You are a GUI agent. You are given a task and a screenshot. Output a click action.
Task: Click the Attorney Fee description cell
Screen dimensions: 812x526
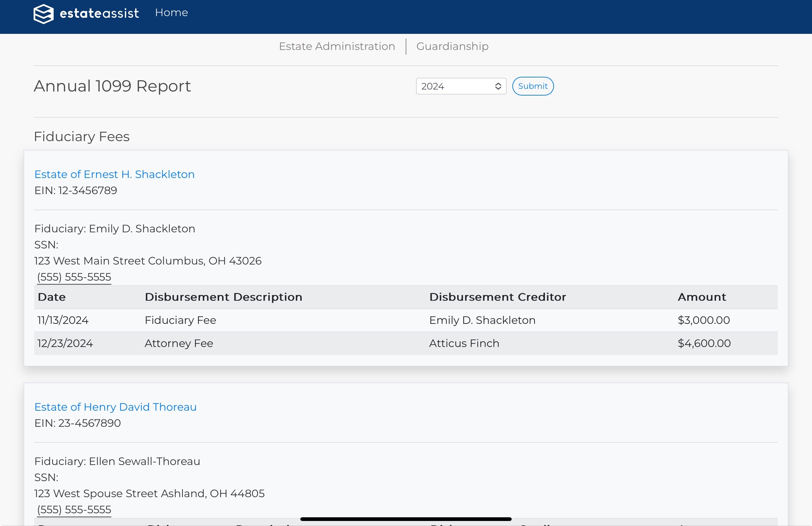click(x=179, y=343)
